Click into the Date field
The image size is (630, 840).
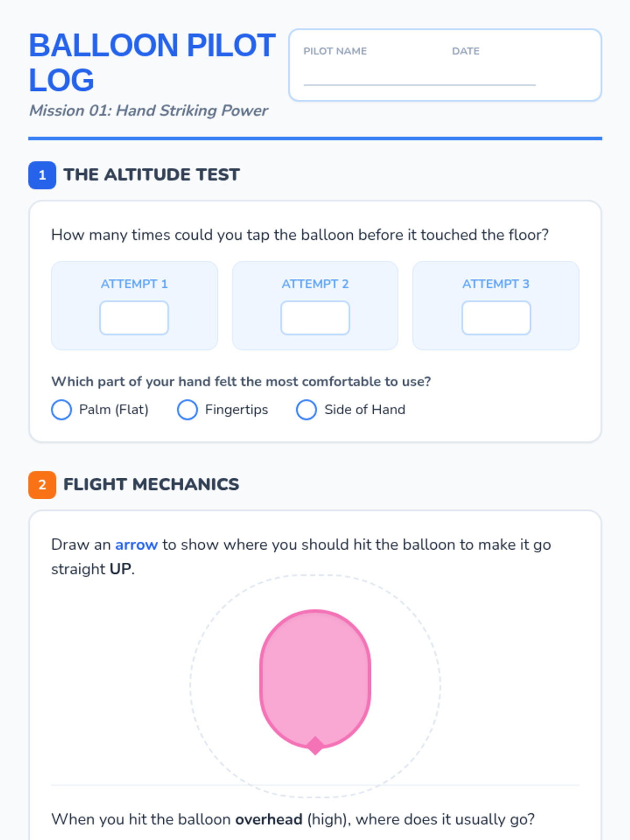coord(493,73)
